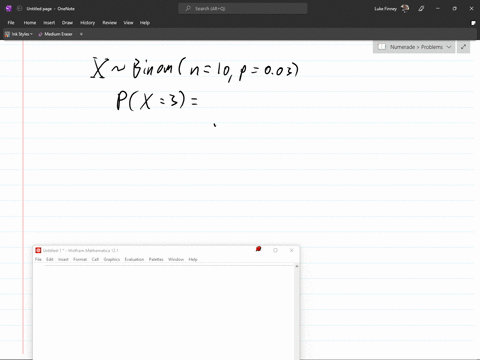480x360 pixels.
Task: Switch to the Home tab
Action: (30, 23)
